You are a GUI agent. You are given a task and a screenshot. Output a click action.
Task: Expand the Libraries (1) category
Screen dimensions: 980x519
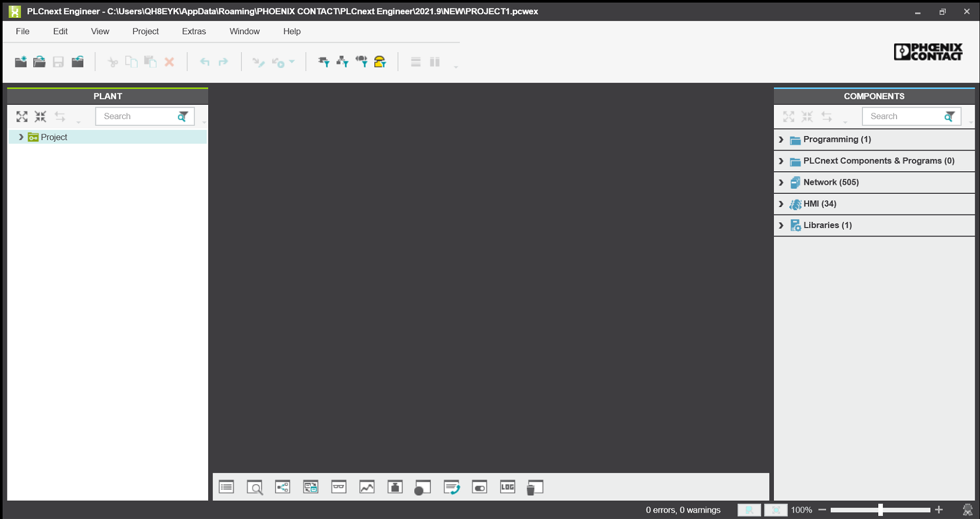point(781,226)
